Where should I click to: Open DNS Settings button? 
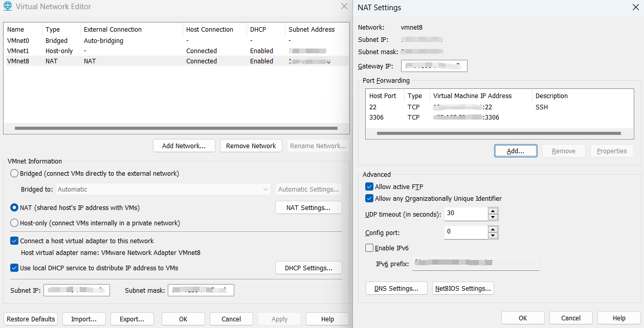point(396,289)
